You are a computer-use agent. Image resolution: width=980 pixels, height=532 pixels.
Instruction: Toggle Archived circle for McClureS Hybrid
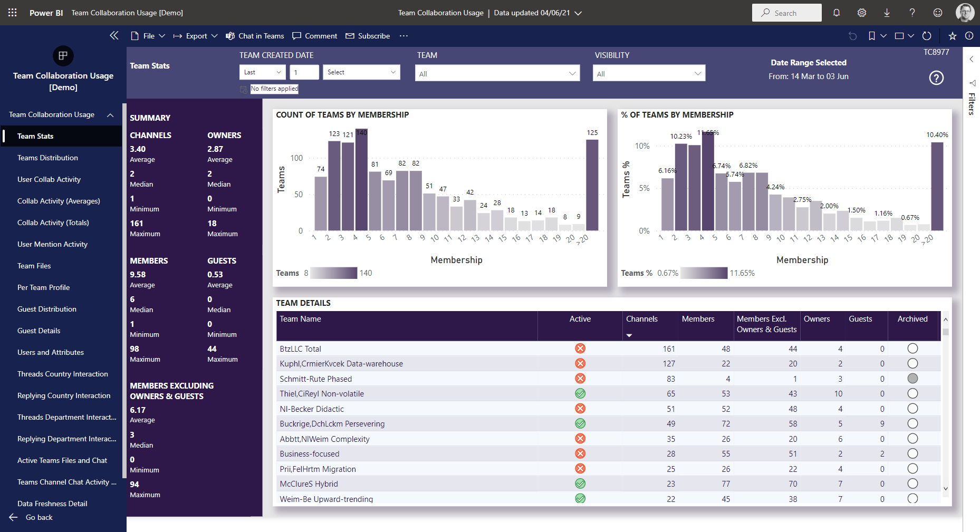pyautogui.click(x=913, y=483)
